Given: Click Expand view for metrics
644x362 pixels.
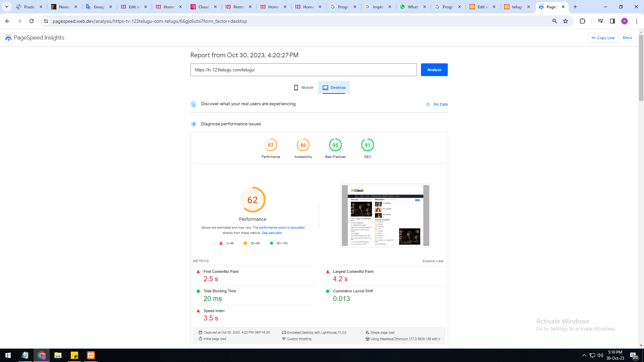Looking at the screenshot, I should (x=433, y=261).
